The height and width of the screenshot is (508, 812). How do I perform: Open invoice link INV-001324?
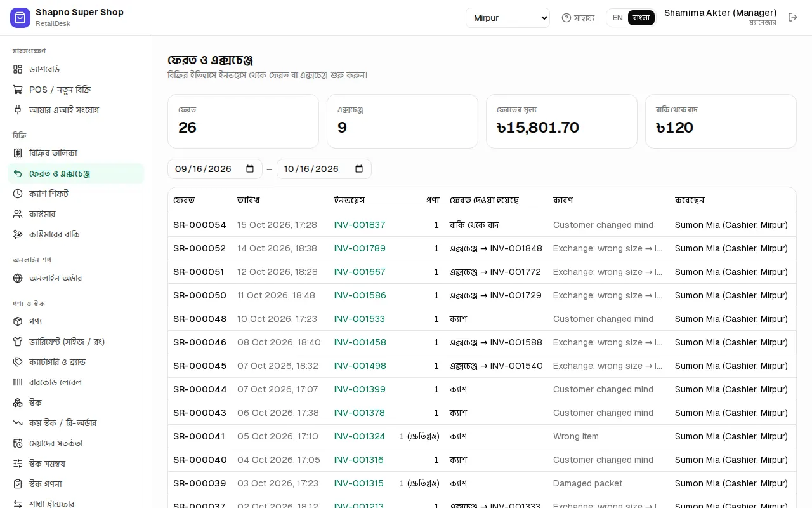pyautogui.click(x=360, y=436)
